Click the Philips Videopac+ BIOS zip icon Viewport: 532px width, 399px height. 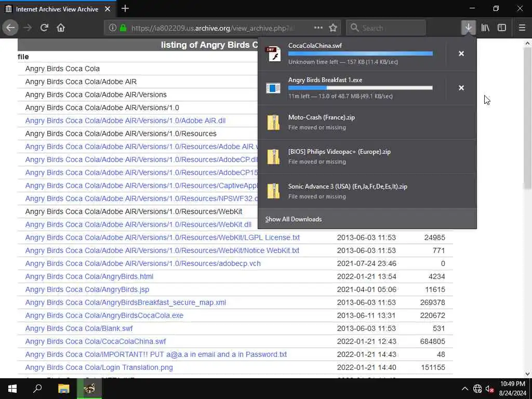[x=273, y=157]
